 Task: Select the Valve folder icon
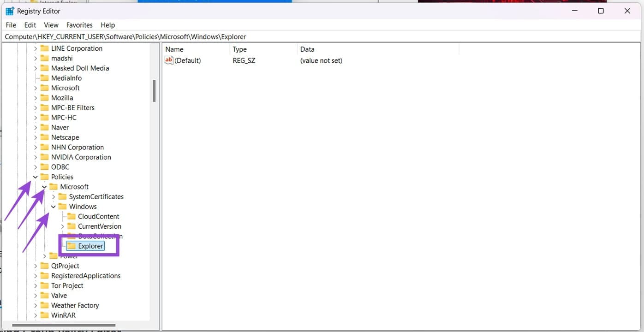tap(44, 296)
